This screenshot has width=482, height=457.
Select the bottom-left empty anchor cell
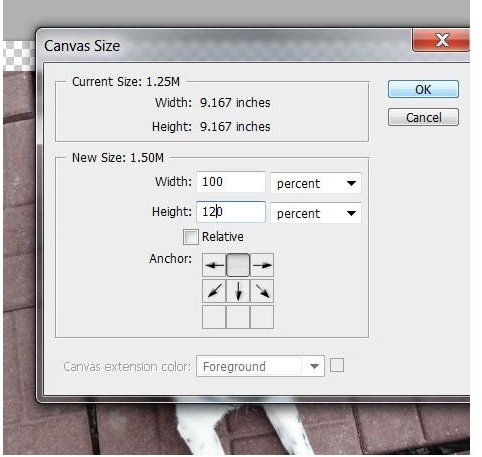tap(214, 317)
